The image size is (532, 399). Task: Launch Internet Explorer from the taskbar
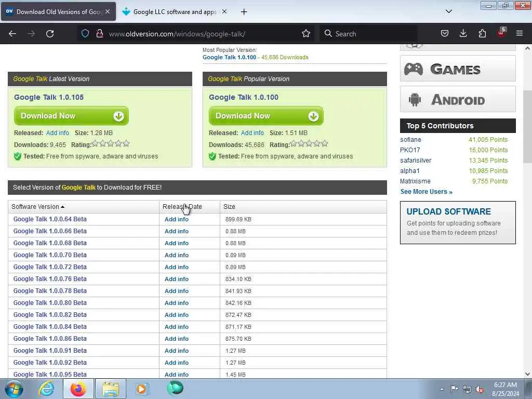pyautogui.click(x=46, y=389)
